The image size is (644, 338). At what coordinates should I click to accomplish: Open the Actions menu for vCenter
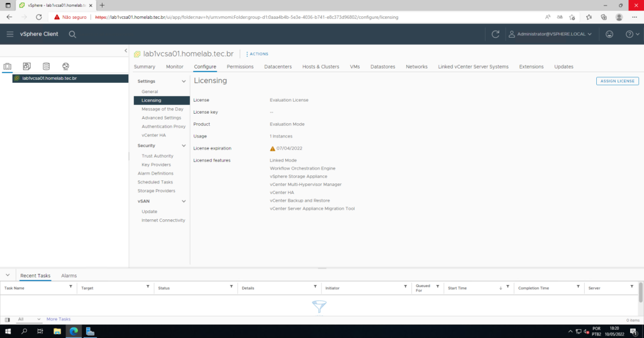pyautogui.click(x=257, y=54)
